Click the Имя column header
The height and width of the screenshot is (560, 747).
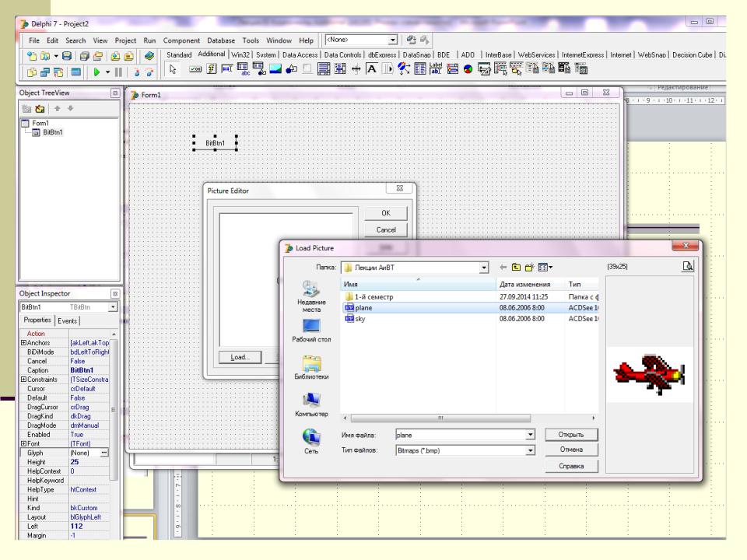[x=419, y=285]
